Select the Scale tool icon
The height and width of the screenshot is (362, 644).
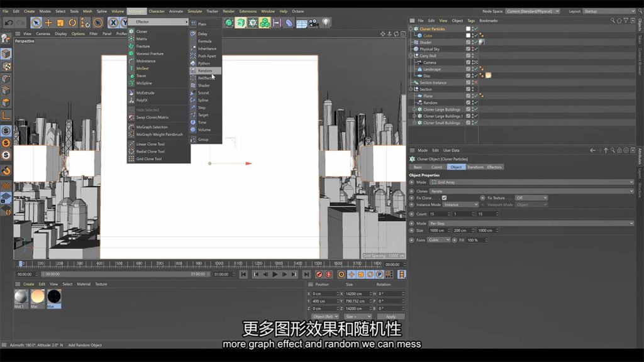point(60,23)
